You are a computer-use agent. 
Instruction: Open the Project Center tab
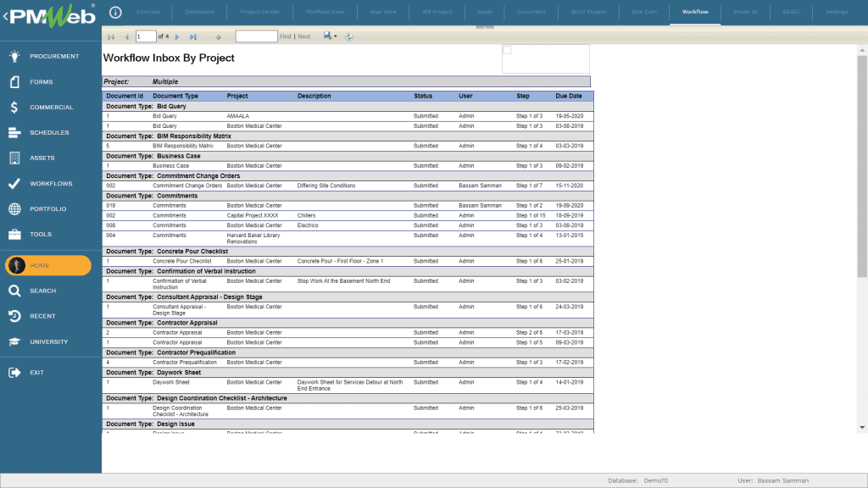click(x=259, y=12)
